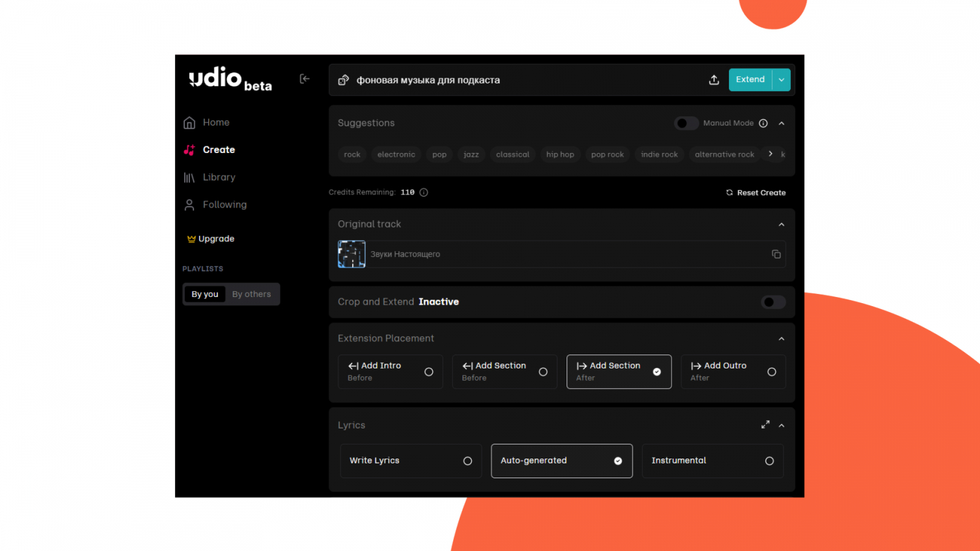Copy the original track with copy icon

tap(776, 254)
